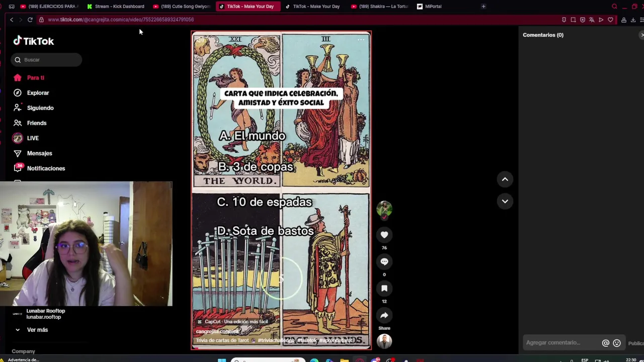Click the #aprendetarot hashtag
The image size is (644, 362).
(336, 340)
